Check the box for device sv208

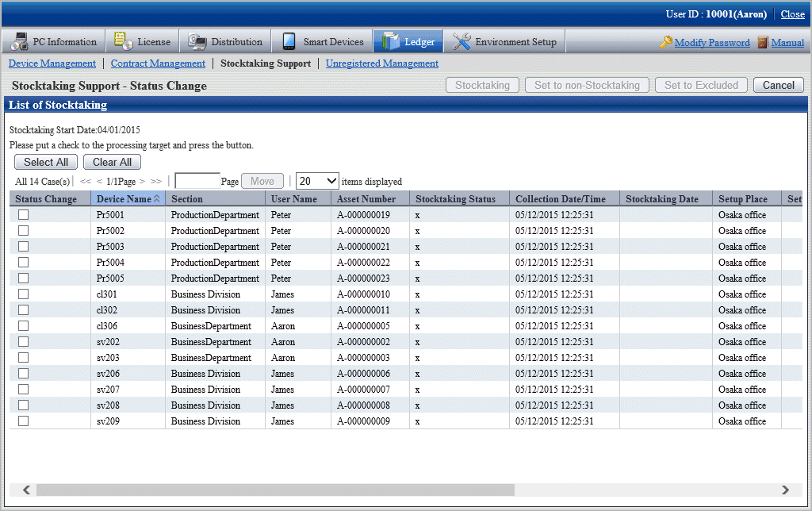pos(23,405)
